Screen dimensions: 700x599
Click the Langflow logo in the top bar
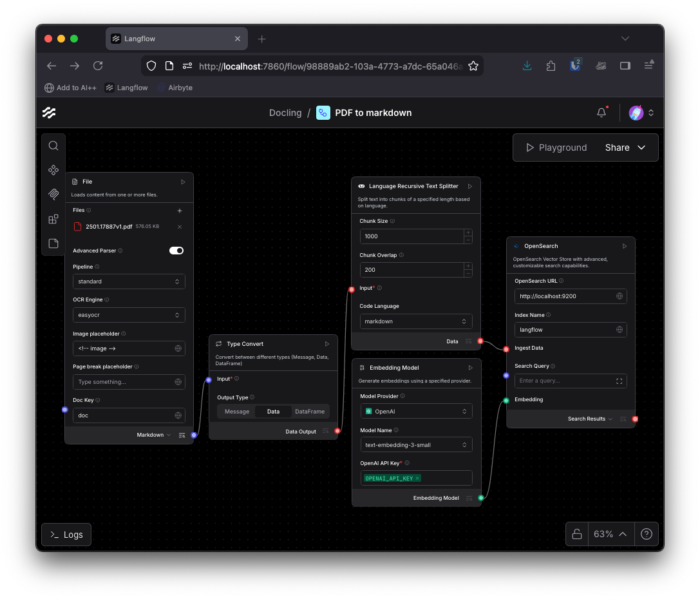(x=49, y=112)
